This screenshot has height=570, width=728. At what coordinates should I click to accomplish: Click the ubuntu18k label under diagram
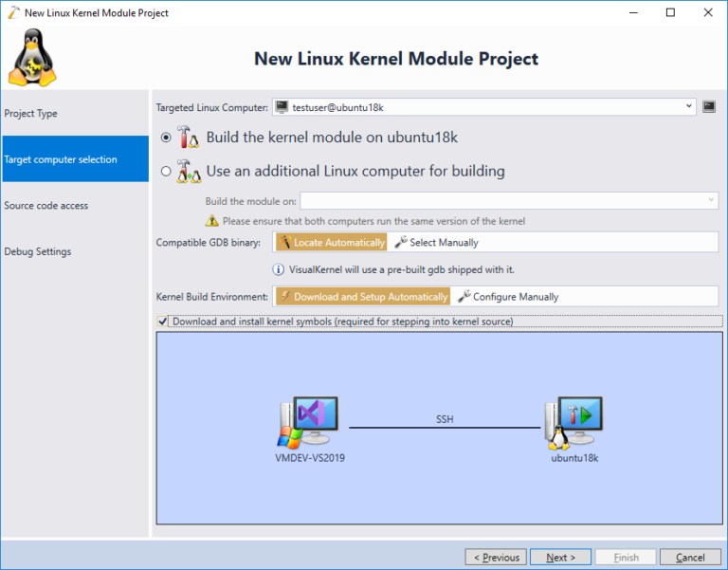(574, 457)
